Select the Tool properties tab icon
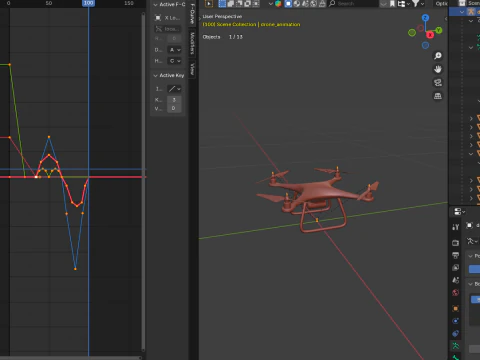Image resolution: width=480 pixels, height=360 pixels. [x=455, y=227]
